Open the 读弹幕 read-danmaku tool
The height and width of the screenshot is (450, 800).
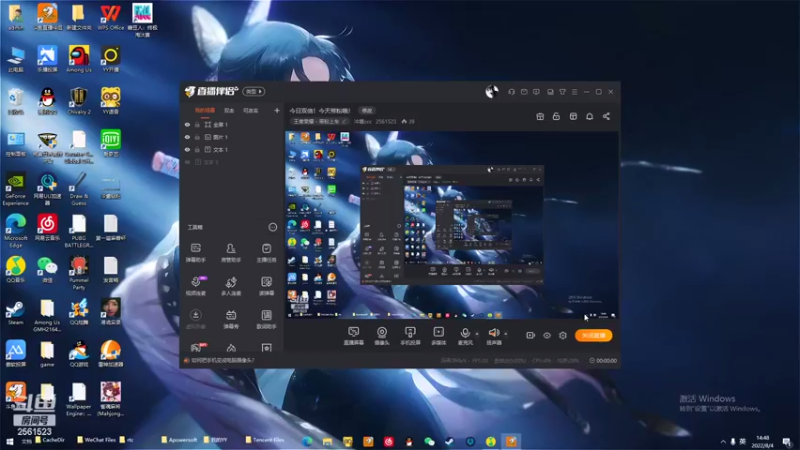point(266,286)
